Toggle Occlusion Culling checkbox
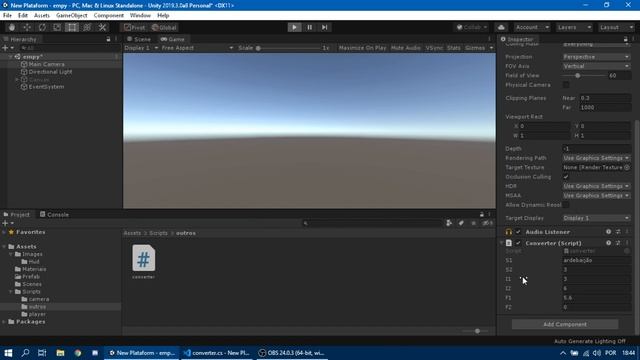 (x=566, y=177)
